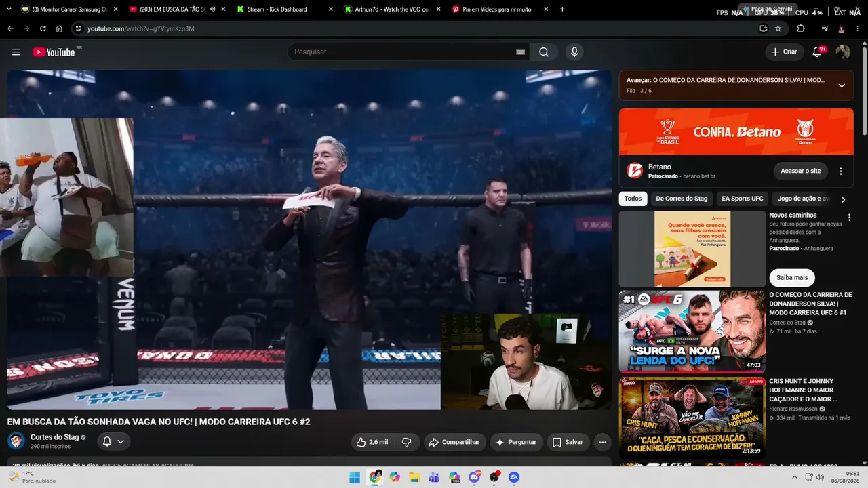Open the Cortes do Stag channel name link
This screenshot has height=488, width=868.
55,437
